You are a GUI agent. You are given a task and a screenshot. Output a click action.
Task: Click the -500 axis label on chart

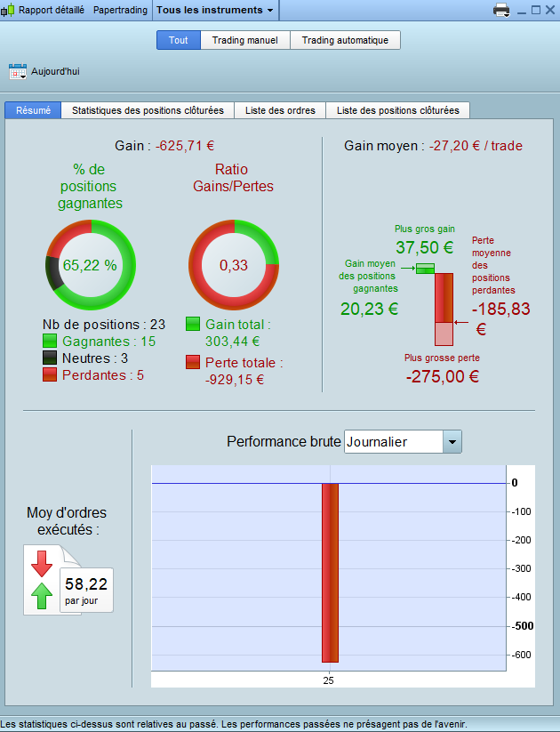click(522, 625)
